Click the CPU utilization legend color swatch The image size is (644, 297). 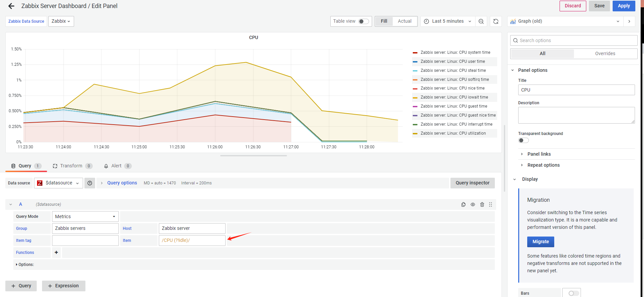point(415,134)
